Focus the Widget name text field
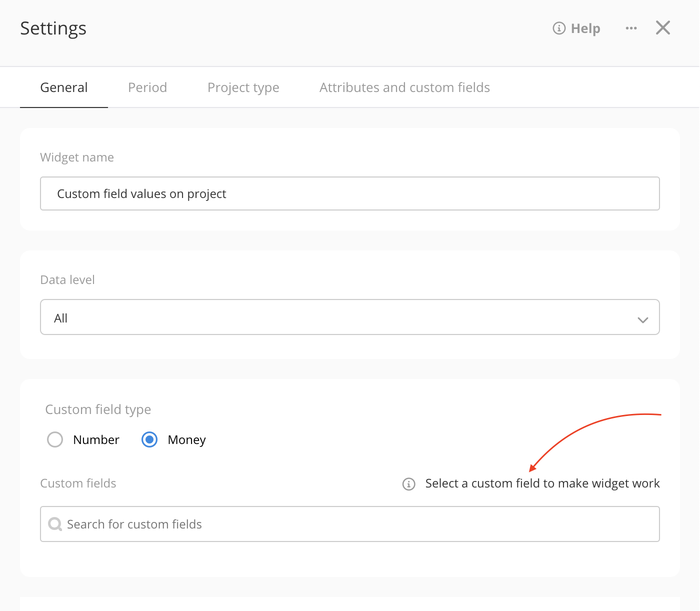This screenshot has width=700, height=611. pos(350,193)
